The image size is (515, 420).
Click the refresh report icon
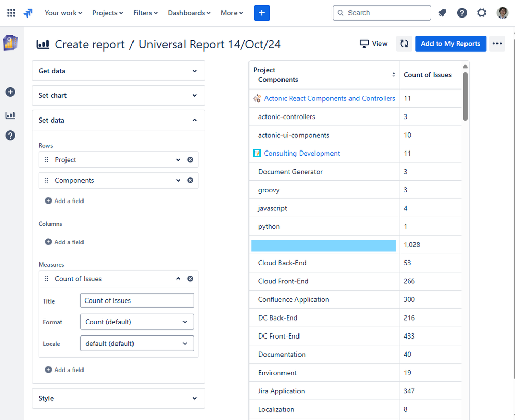pos(404,43)
